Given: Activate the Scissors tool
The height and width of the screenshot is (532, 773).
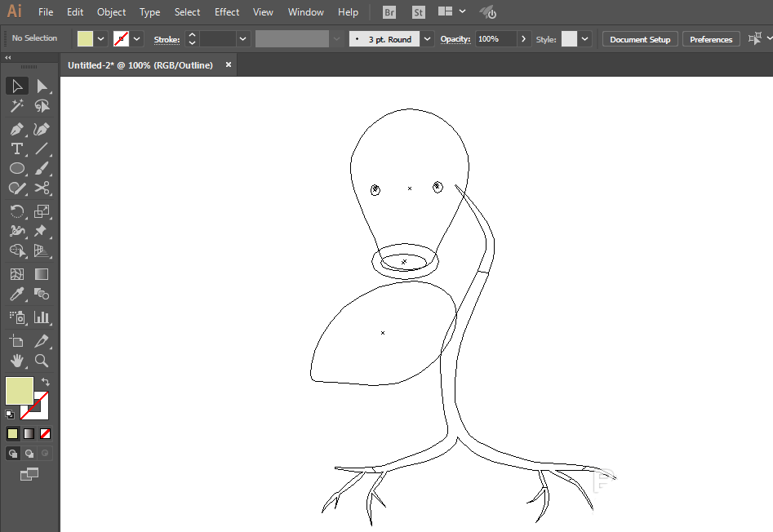Looking at the screenshot, I should 42,188.
